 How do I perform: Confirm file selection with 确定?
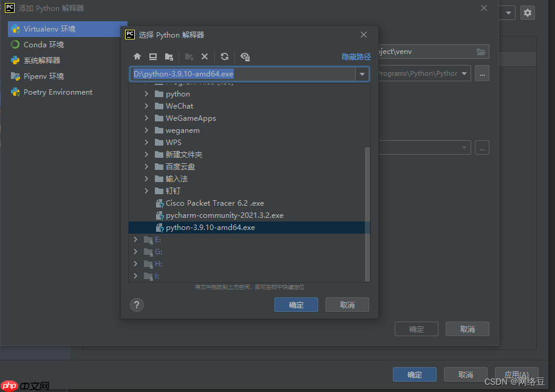[296, 305]
